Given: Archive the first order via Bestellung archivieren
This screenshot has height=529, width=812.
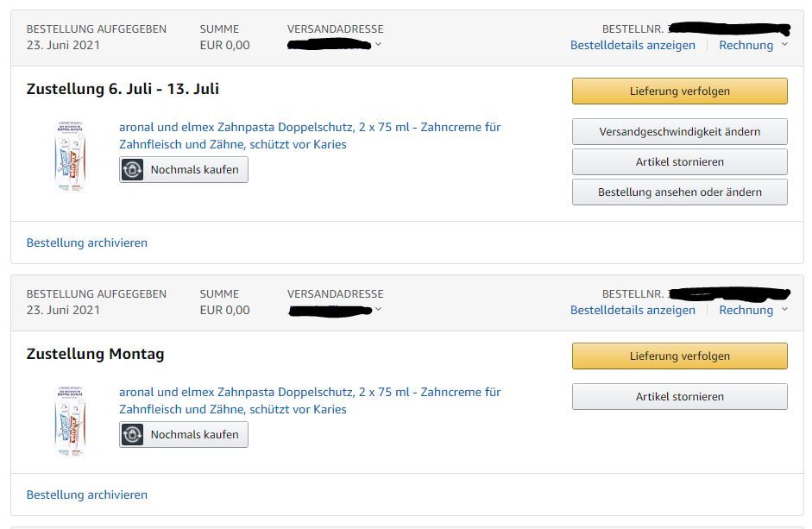Looking at the screenshot, I should [87, 242].
